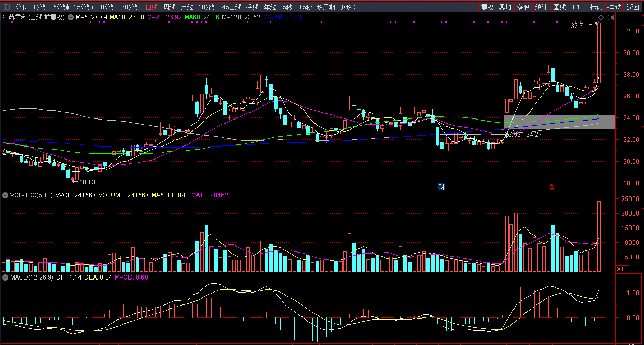Switch to the 分时 intraday view
The image size is (644, 345).
[x=21, y=7]
